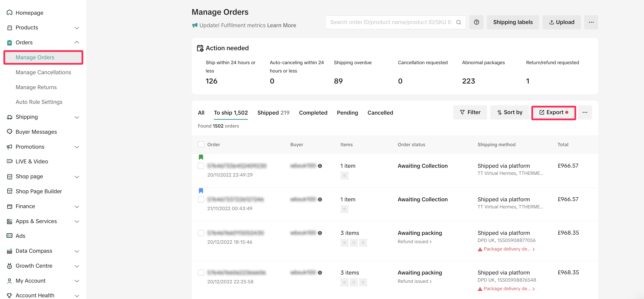Switch to the Shipped tab
The height and width of the screenshot is (299, 644).
[273, 113]
